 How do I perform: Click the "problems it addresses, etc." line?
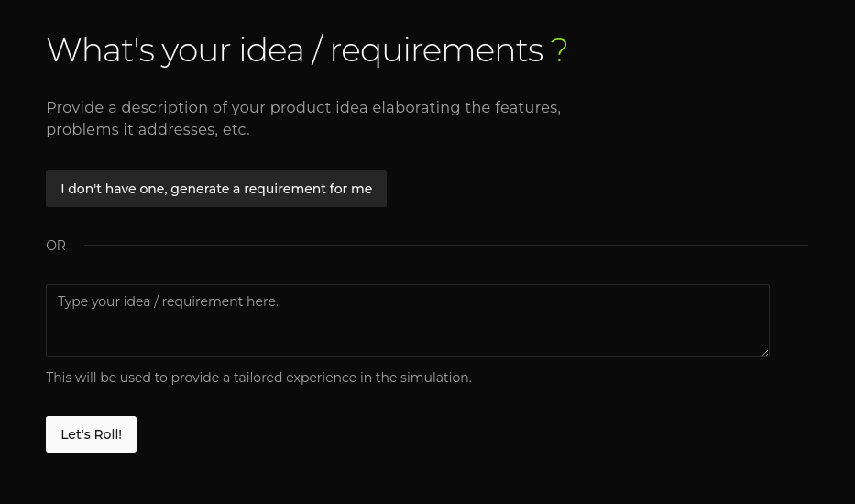148,130
